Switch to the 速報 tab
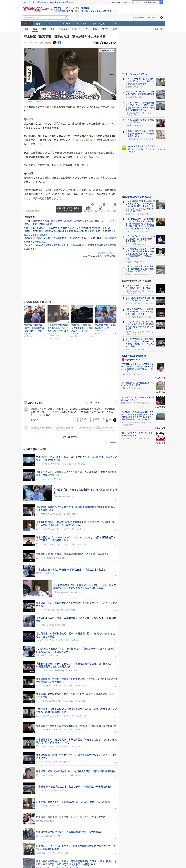186x868 pixels. point(38,24)
